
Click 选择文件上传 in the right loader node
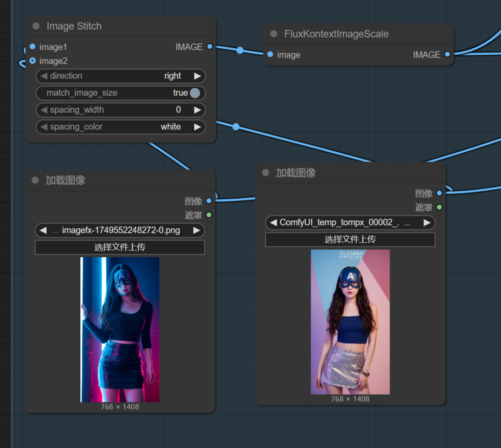coord(350,240)
